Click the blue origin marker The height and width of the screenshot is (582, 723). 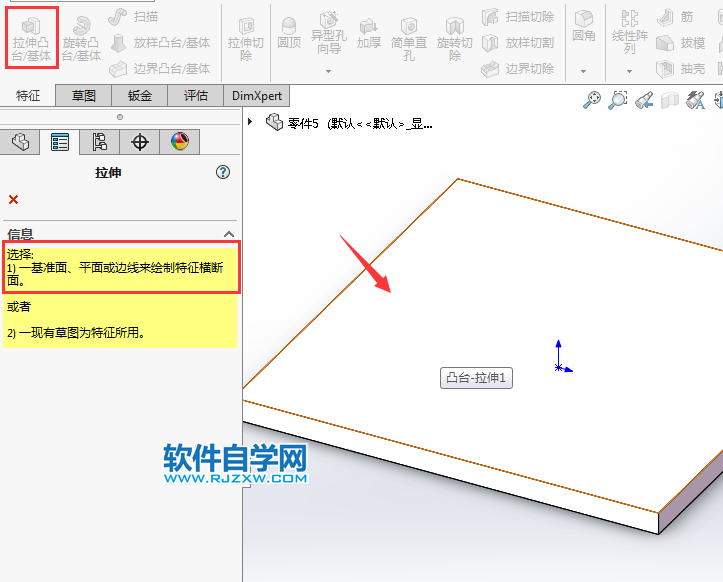(x=559, y=368)
